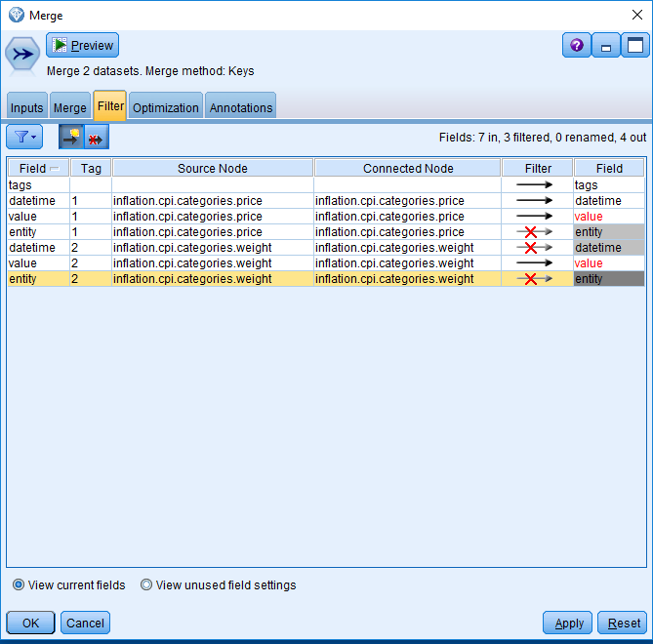Open the Optimization tab
This screenshot has width=653, height=644.
pyautogui.click(x=166, y=106)
